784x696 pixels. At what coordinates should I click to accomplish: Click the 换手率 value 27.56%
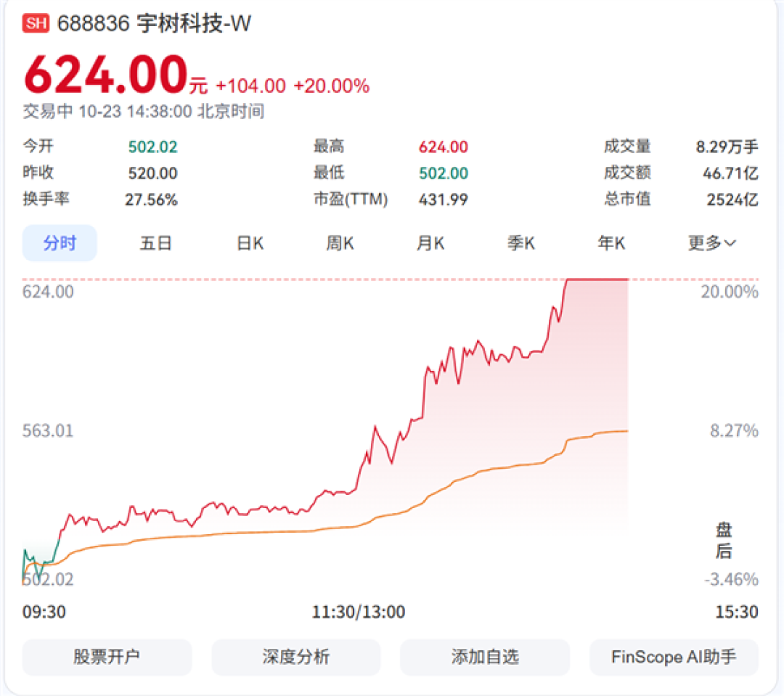(x=151, y=200)
